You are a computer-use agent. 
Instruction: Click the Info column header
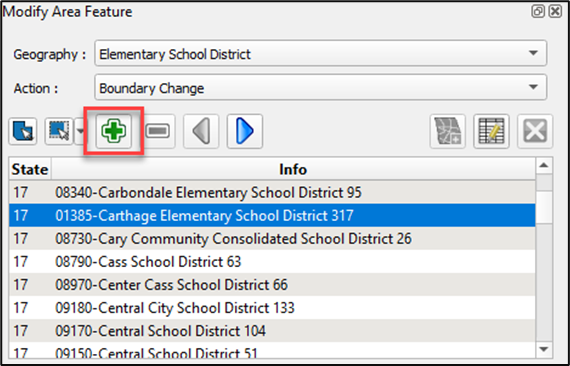pos(293,169)
